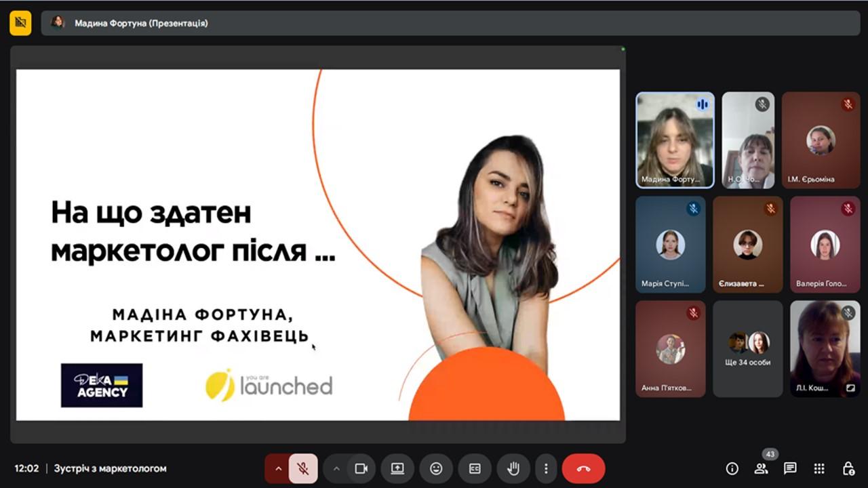868x488 pixels.
Task: Click muted mic icon on Єлизавета tile
Action: (770, 209)
